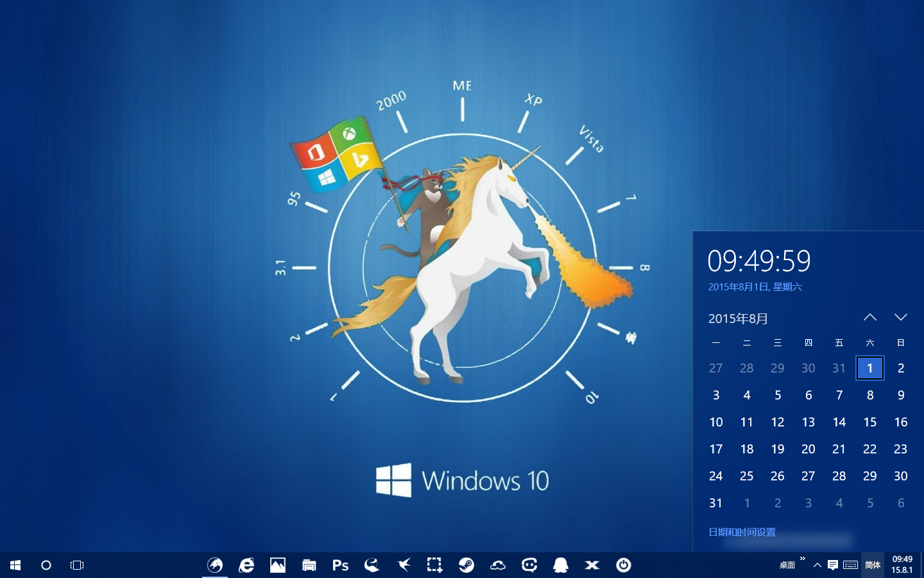Select highlighted August 1 in calendar

click(x=870, y=368)
